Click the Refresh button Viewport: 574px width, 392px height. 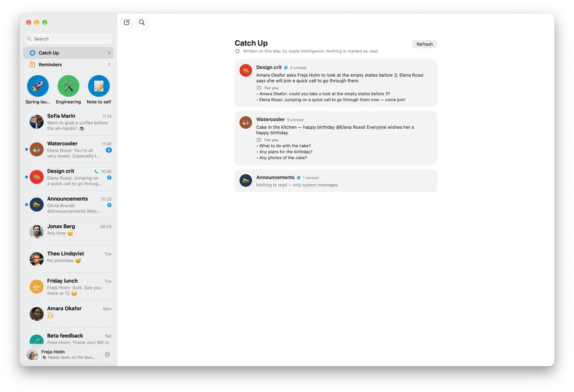[425, 44]
